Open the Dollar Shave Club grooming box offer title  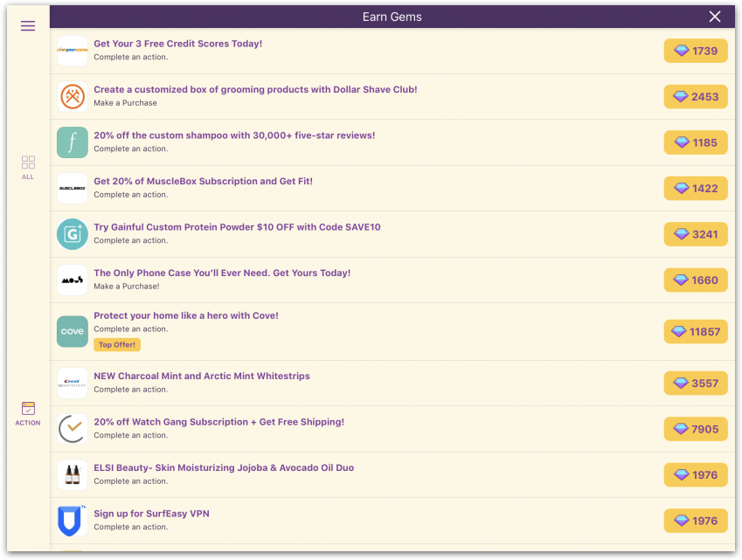(255, 89)
